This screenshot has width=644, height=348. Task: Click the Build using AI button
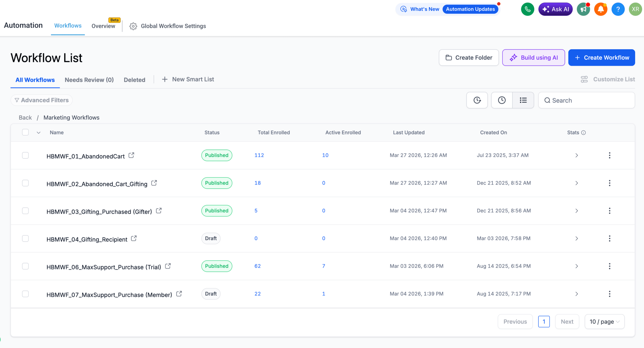click(533, 58)
